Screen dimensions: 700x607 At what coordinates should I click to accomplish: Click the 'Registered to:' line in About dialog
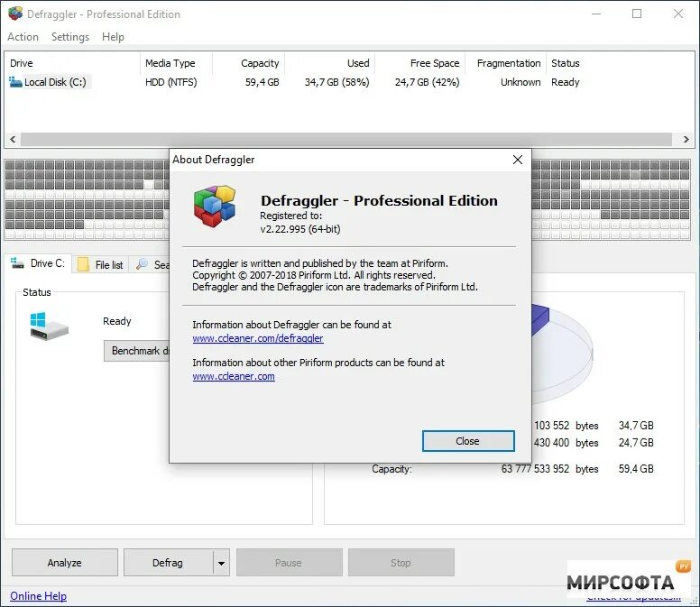coord(290,216)
